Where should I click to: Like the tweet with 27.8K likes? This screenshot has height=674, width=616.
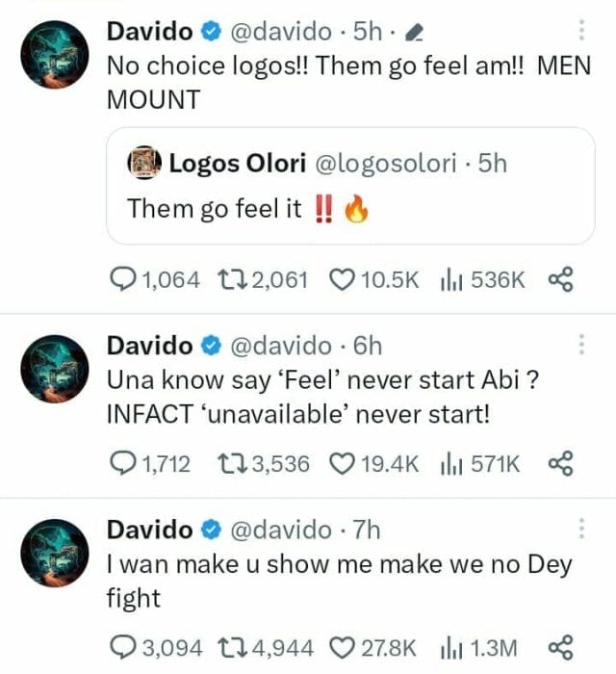344,647
